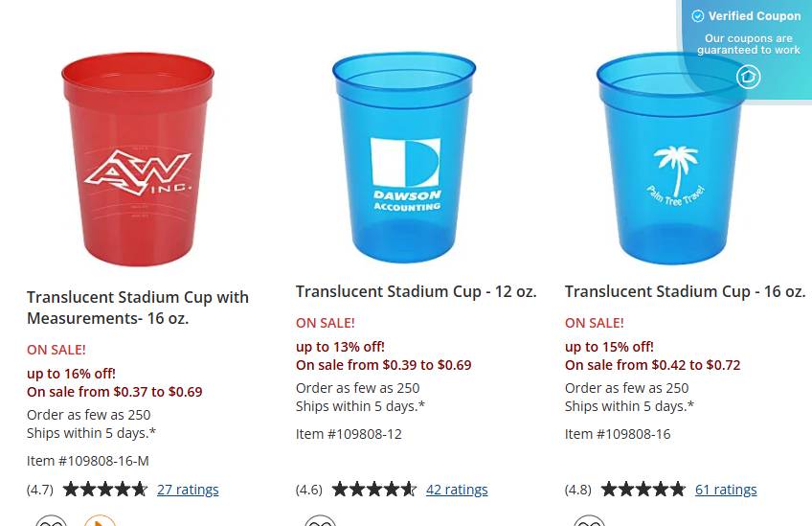The image size is (812, 526).
Task: Open the 42 ratings link
Action: (457, 490)
